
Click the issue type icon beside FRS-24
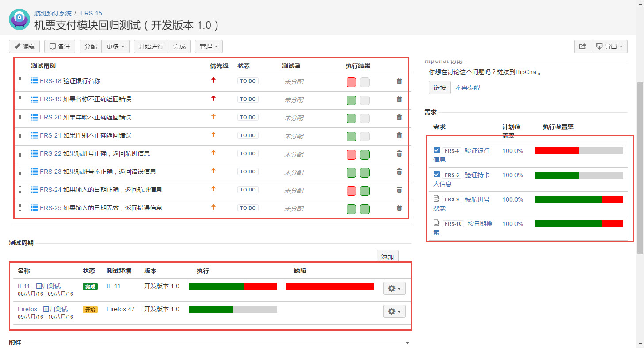[34, 190]
